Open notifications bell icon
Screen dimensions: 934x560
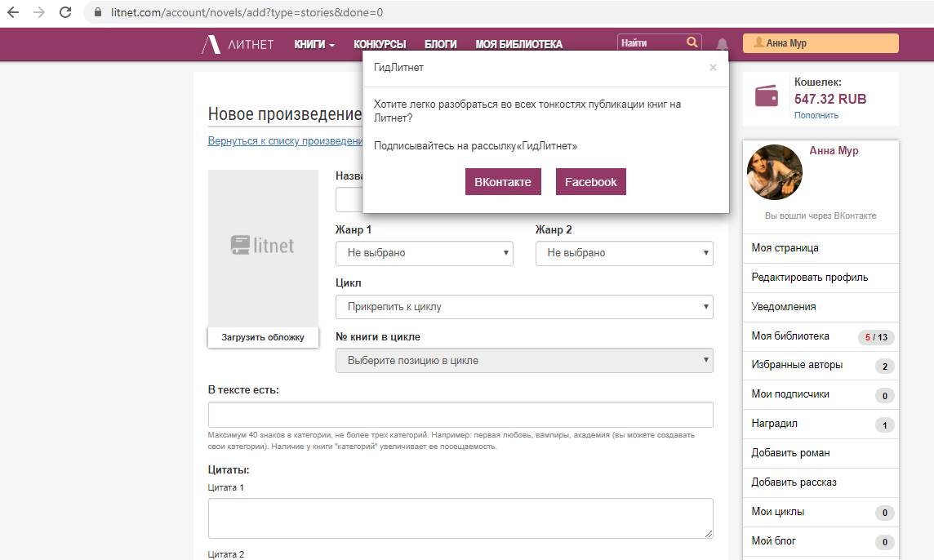click(x=723, y=44)
